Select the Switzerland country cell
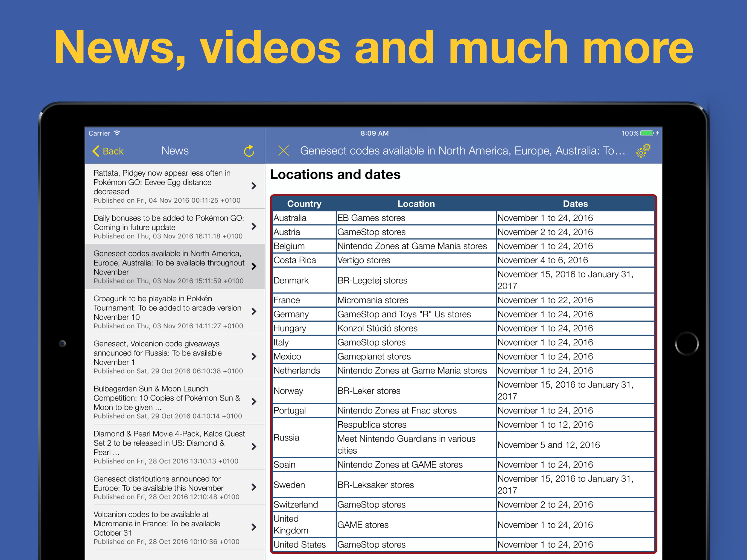Viewport: 747px width, 560px height. pyautogui.click(x=304, y=504)
